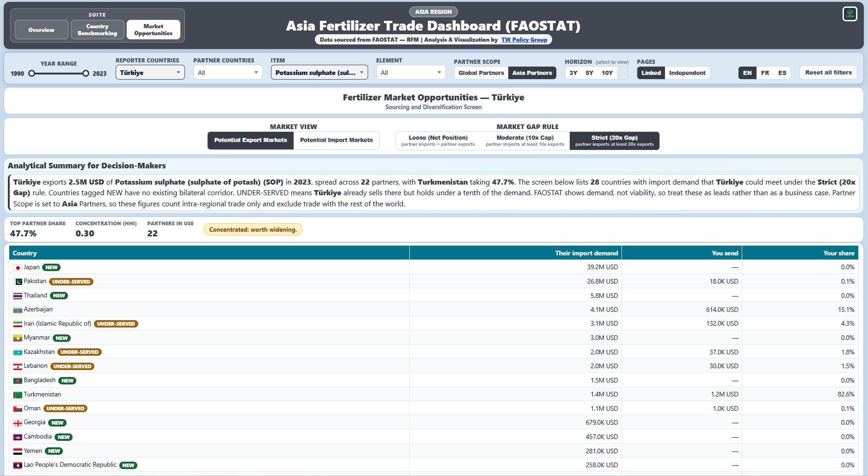Click the Your share column header
Viewport: 868px width, 476px height.
(800, 253)
